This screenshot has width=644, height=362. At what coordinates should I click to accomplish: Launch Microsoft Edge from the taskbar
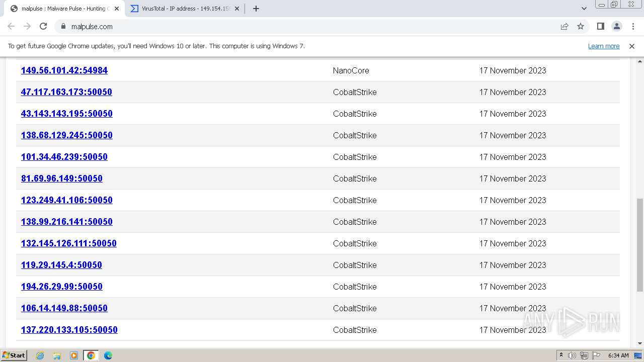tap(108, 355)
